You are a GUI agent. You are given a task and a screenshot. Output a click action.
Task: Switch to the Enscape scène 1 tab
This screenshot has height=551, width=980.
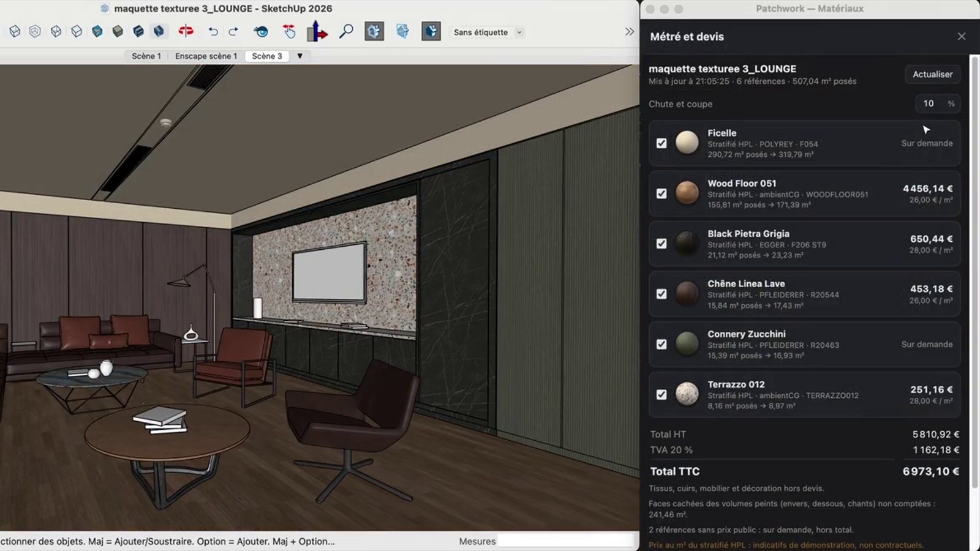click(x=206, y=56)
